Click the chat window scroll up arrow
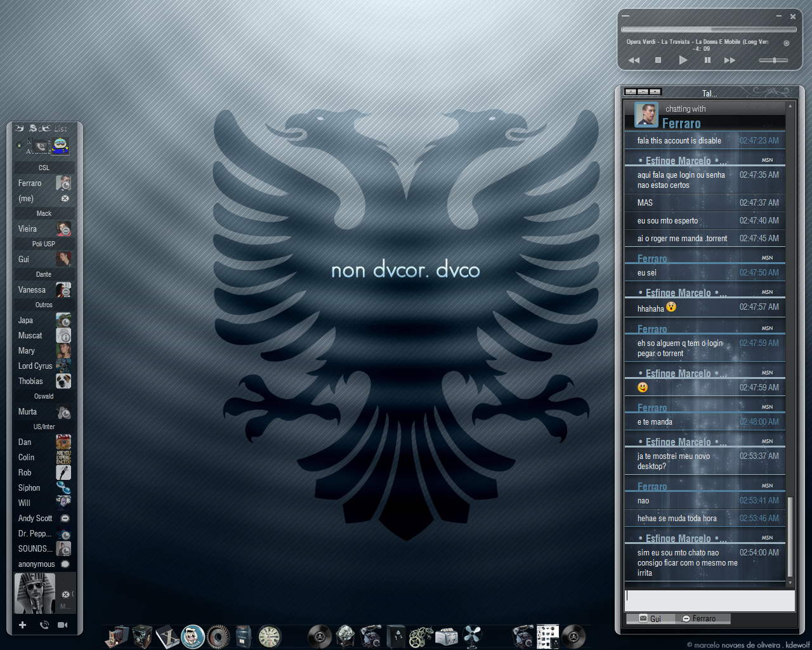812x650 pixels. (790, 106)
